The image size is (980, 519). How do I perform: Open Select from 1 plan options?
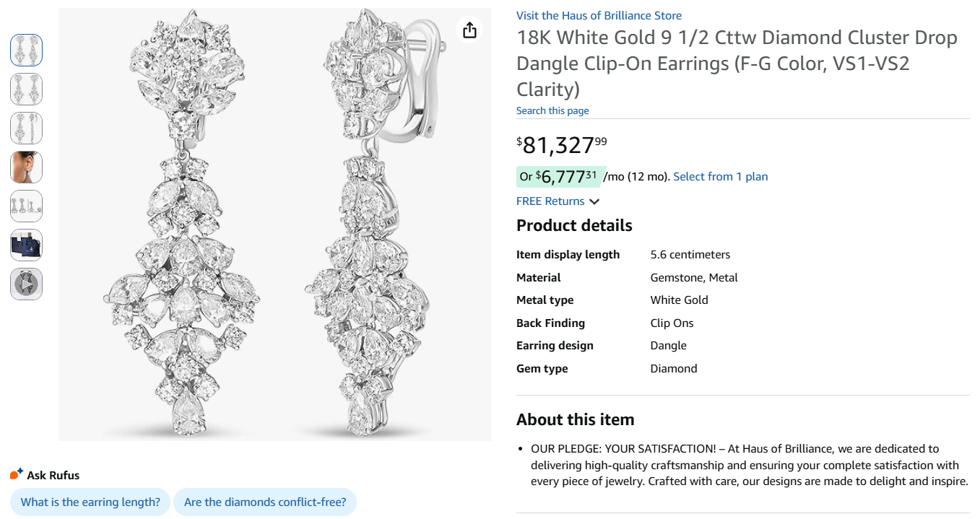click(x=720, y=176)
